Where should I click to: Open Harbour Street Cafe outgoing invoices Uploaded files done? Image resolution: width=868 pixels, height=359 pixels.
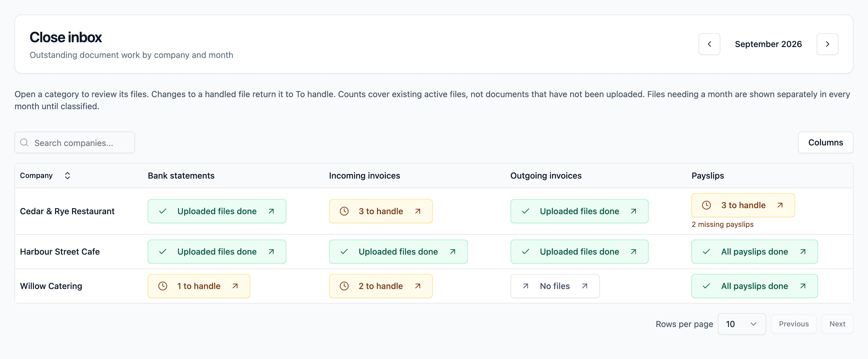coord(579,252)
